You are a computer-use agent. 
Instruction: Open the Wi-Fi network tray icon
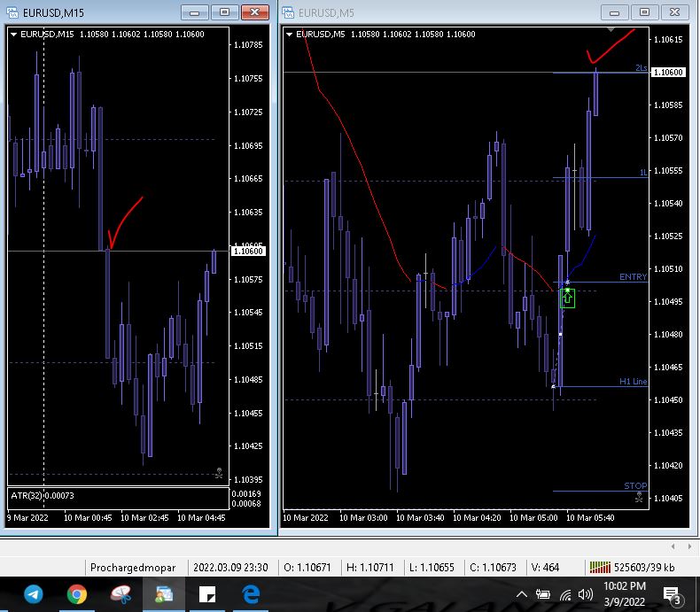565,594
